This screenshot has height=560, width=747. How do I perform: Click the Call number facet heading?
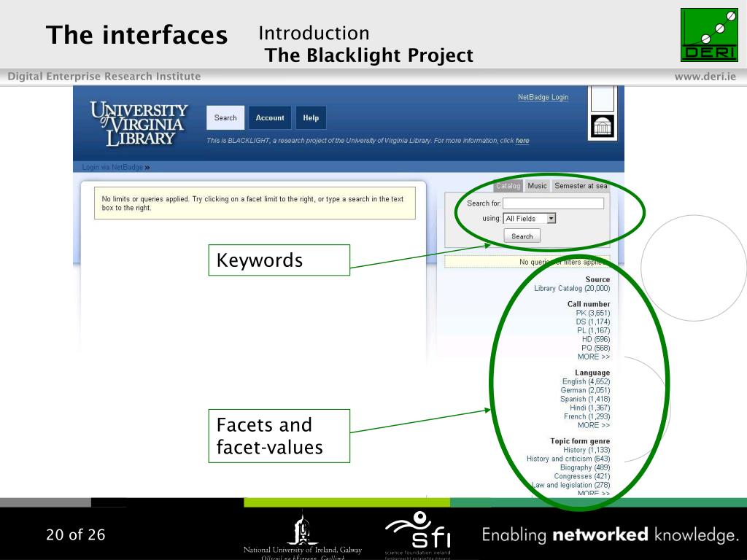pos(589,304)
